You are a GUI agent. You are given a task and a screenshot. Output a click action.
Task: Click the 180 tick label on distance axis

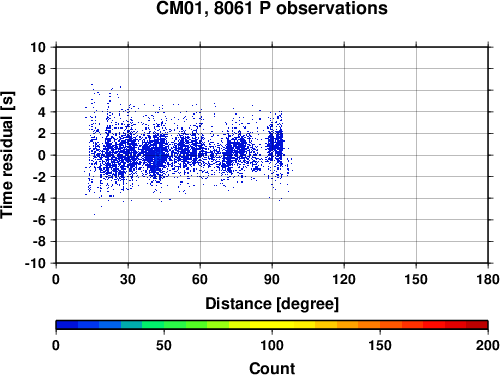[488, 279]
